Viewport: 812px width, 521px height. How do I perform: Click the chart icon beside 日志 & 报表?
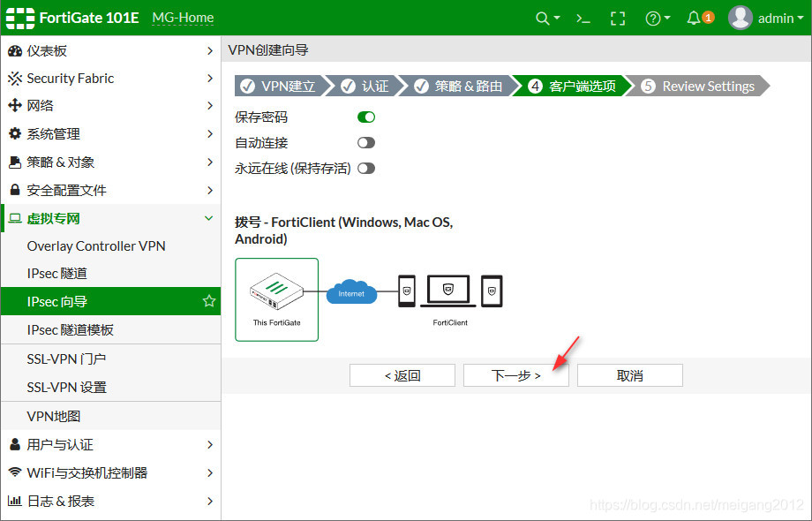click(x=15, y=501)
